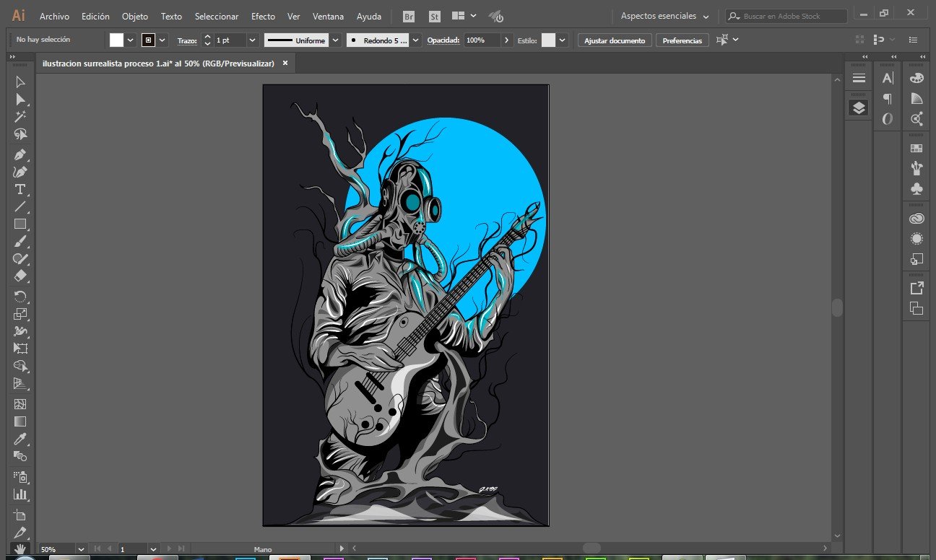
Task: Select the Pen tool
Action: click(20, 154)
